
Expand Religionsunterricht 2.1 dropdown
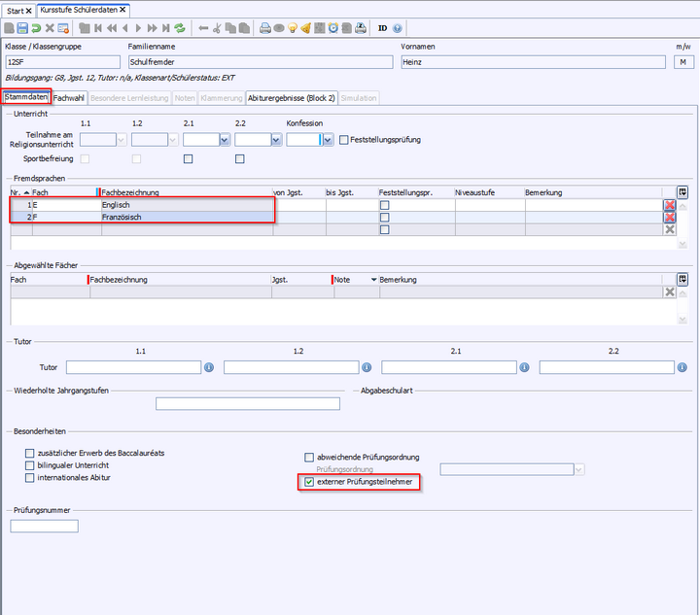coord(225,140)
